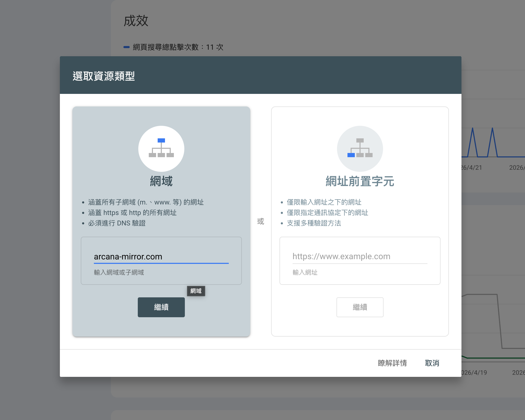Click the text 僅限輸入網址之下的網址

[x=324, y=202]
